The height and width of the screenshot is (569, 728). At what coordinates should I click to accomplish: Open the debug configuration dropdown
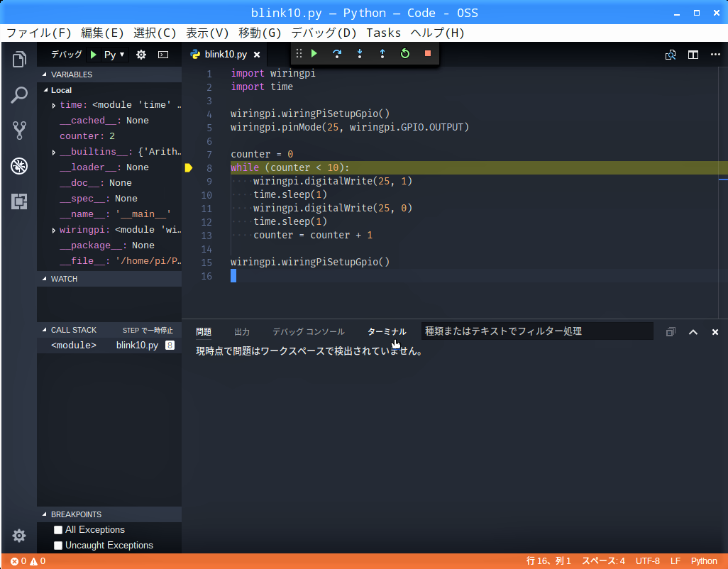[114, 55]
